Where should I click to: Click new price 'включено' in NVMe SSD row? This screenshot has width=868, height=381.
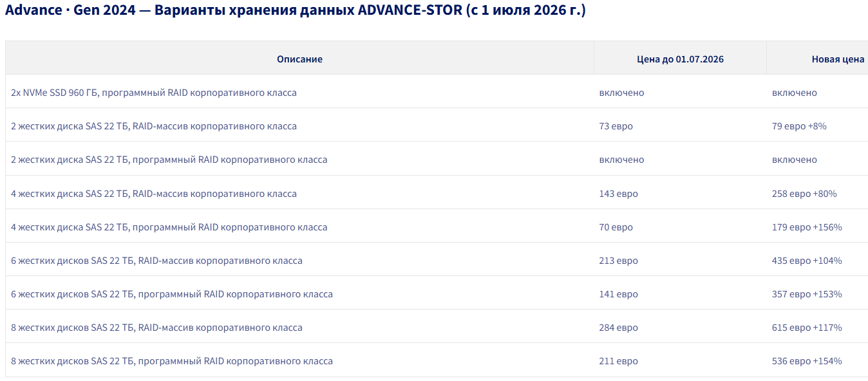pos(795,93)
